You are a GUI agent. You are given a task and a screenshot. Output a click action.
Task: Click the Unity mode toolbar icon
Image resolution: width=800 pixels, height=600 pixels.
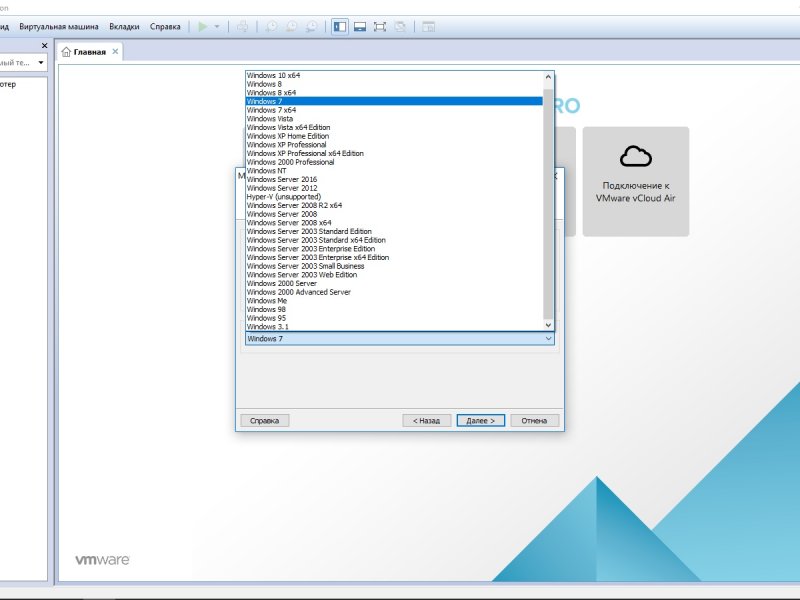point(400,27)
